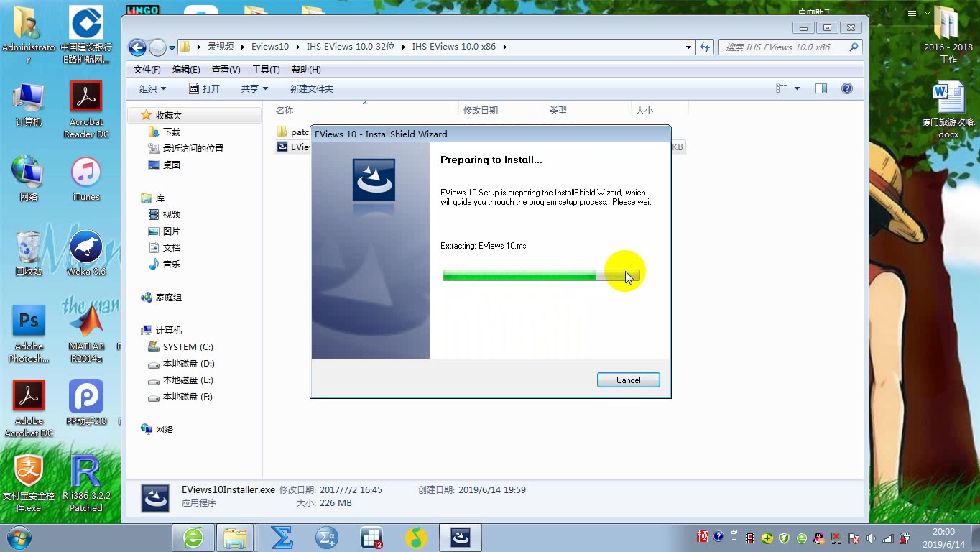Screen dimensions: 980x552
Task: Click 新建文件夹 in toolbar
Action: point(311,88)
